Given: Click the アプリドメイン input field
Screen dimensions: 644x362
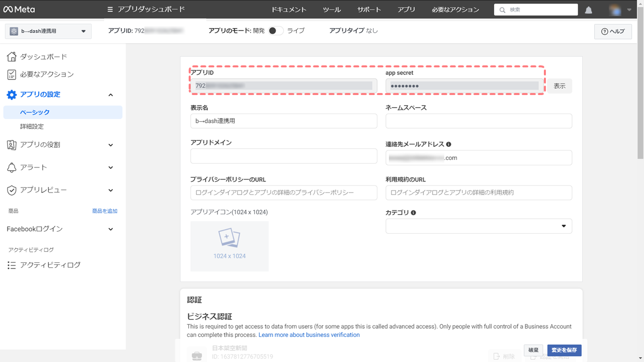Looking at the screenshot, I should tap(283, 156).
